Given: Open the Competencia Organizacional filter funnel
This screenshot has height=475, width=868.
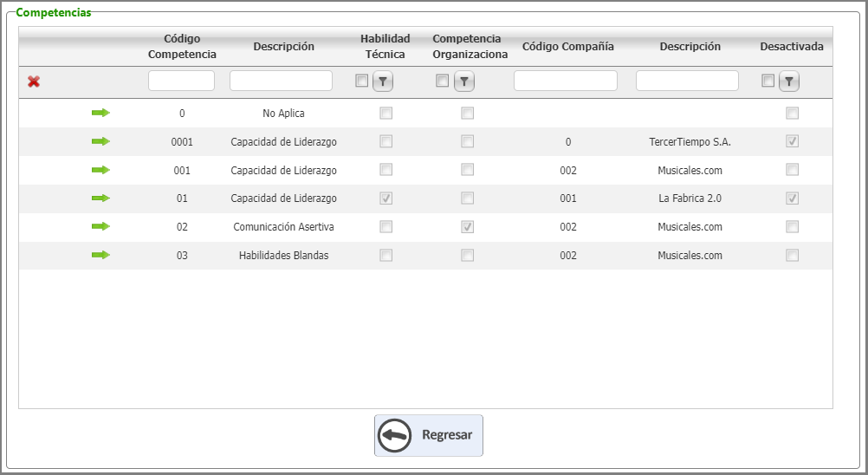Looking at the screenshot, I should point(464,81).
